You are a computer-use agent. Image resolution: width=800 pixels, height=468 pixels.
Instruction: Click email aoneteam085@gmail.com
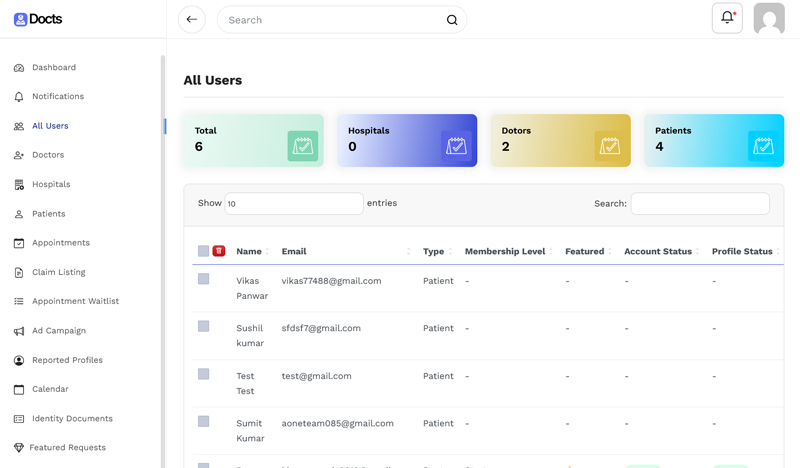[337, 424]
